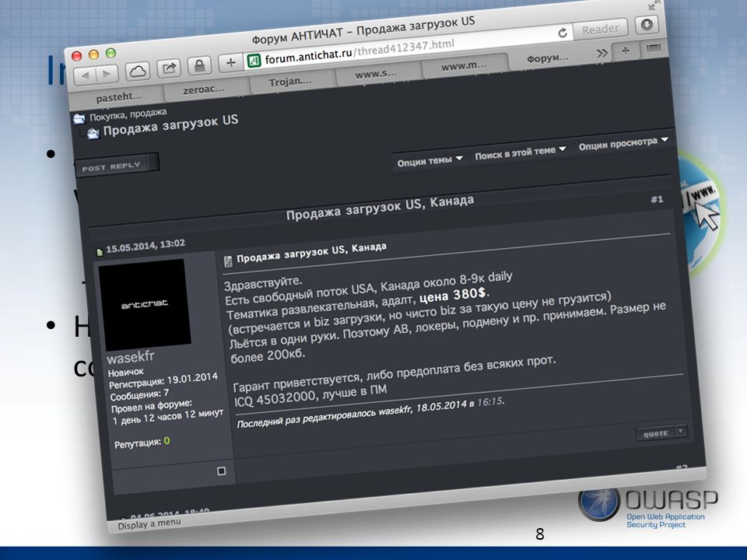The height and width of the screenshot is (560, 747).
Task: Open the dropdown arrow next to QUOTE
Action: (x=682, y=431)
